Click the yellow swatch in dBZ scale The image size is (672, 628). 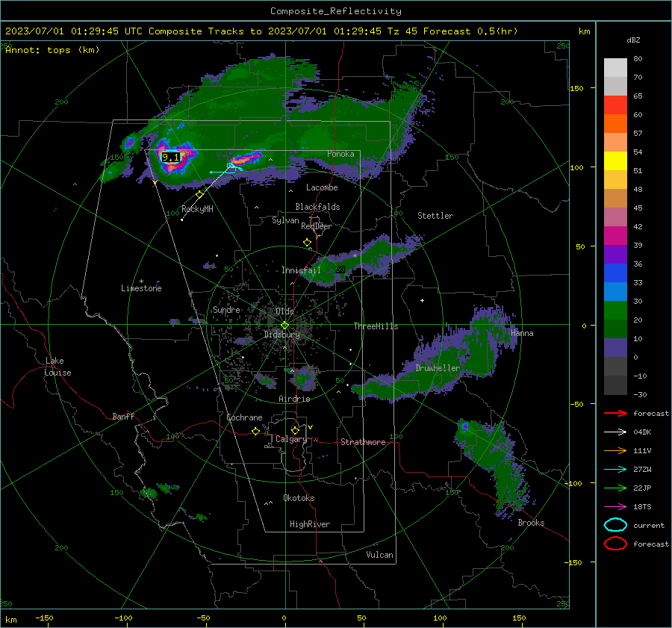pyautogui.click(x=615, y=161)
